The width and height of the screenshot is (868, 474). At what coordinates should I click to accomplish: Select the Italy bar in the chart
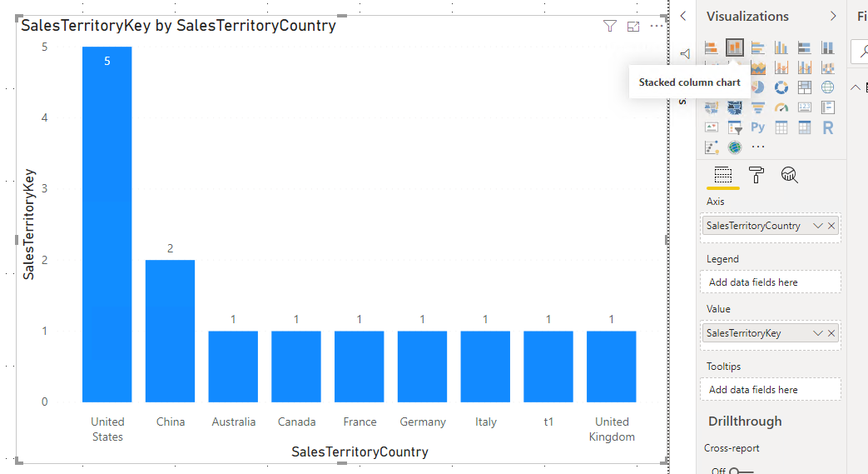pyautogui.click(x=485, y=367)
